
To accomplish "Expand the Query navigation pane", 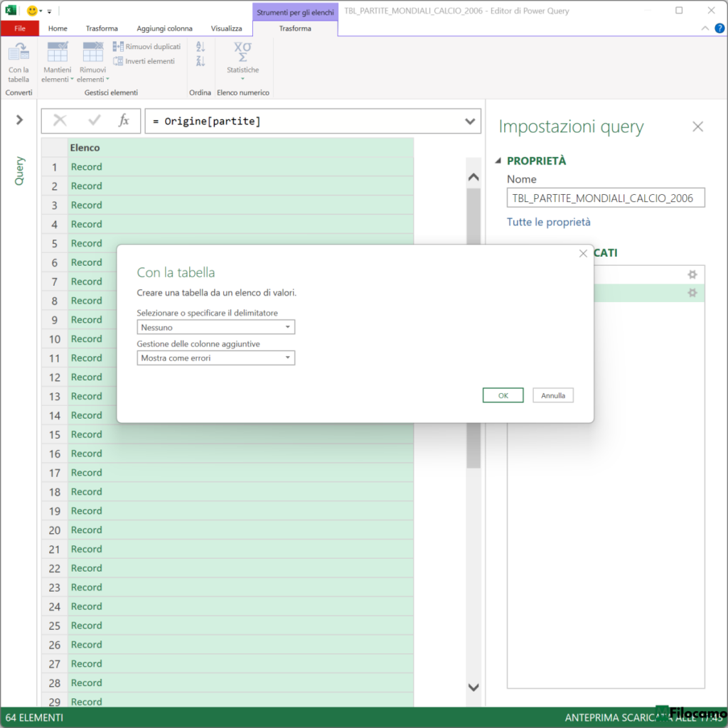I will coord(19,119).
